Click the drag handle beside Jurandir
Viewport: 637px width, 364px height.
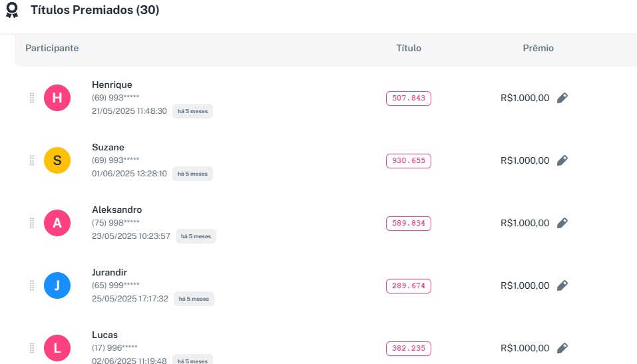click(x=31, y=285)
